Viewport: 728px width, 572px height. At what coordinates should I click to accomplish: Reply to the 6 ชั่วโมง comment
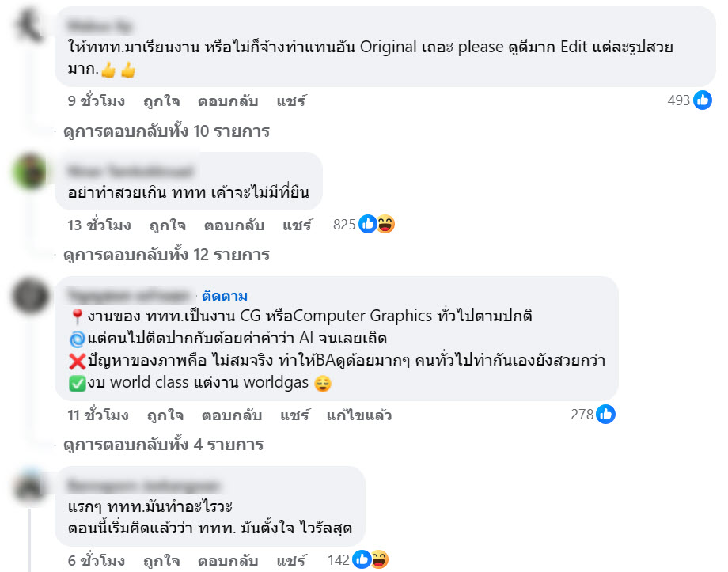coord(230,561)
